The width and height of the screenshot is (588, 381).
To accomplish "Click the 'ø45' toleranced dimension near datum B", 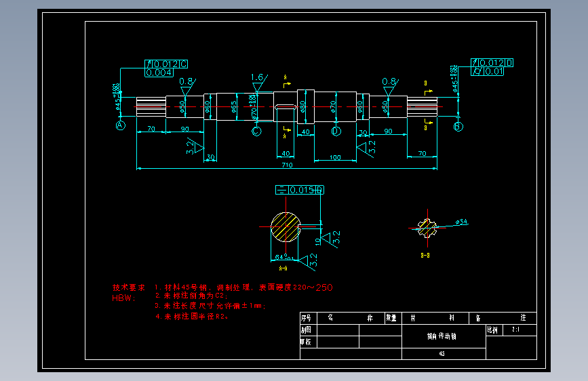I will point(454,79).
